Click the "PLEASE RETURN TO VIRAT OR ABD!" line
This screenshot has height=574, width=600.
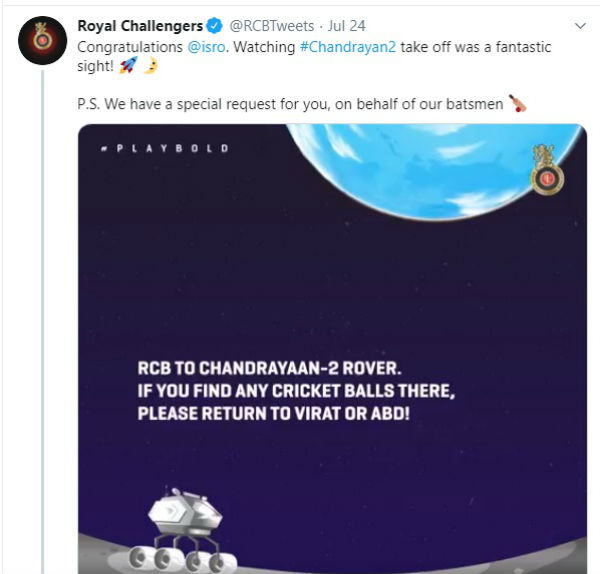click(273, 412)
